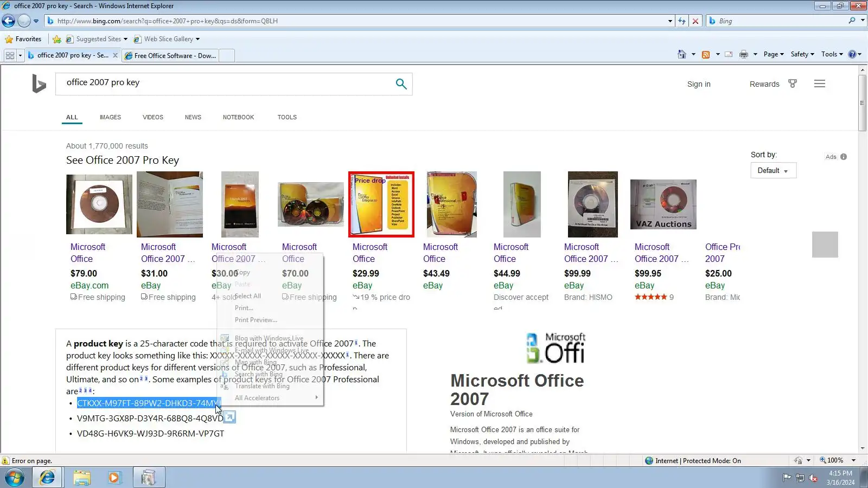The width and height of the screenshot is (868, 488).
Task: Select the VIDEOS search tab
Action: pos(153,117)
